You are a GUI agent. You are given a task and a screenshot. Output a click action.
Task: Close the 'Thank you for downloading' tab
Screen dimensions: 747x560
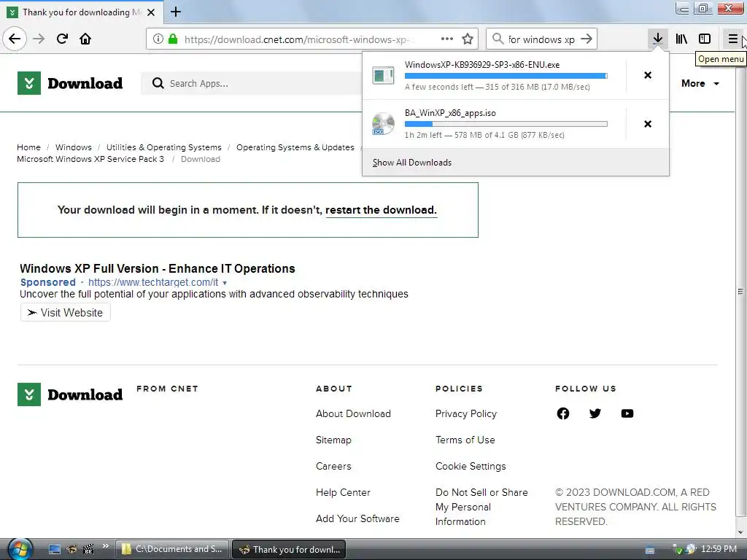coord(151,12)
